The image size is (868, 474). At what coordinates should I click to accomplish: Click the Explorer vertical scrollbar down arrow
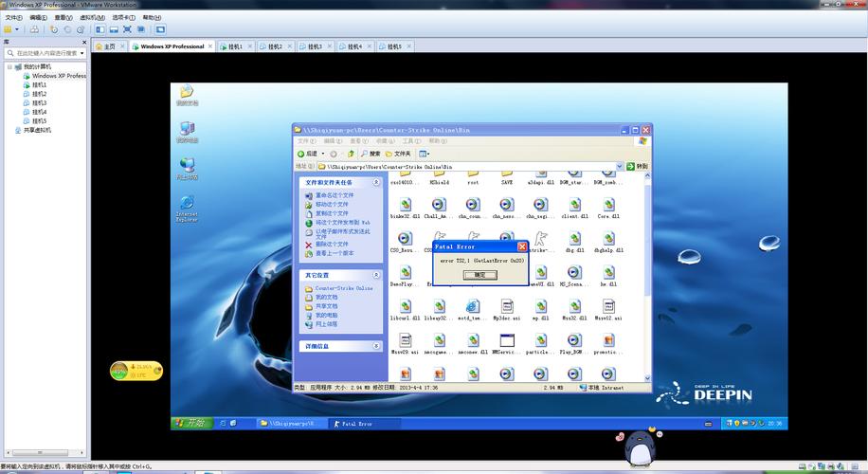pos(647,378)
